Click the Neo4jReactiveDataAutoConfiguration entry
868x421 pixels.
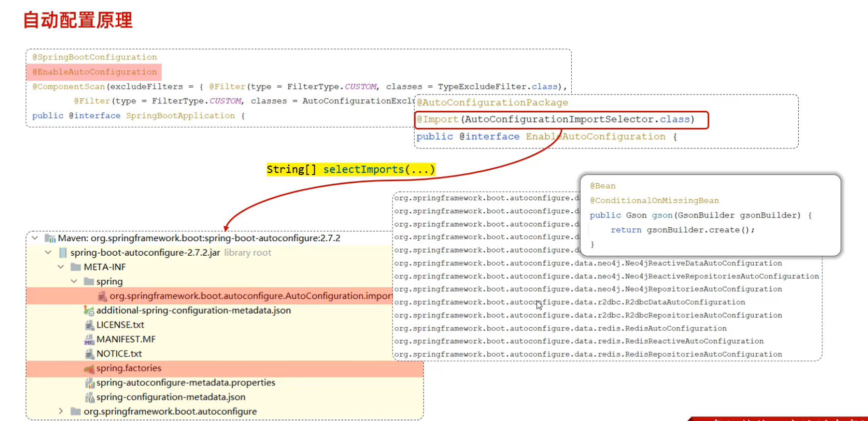(x=588, y=263)
